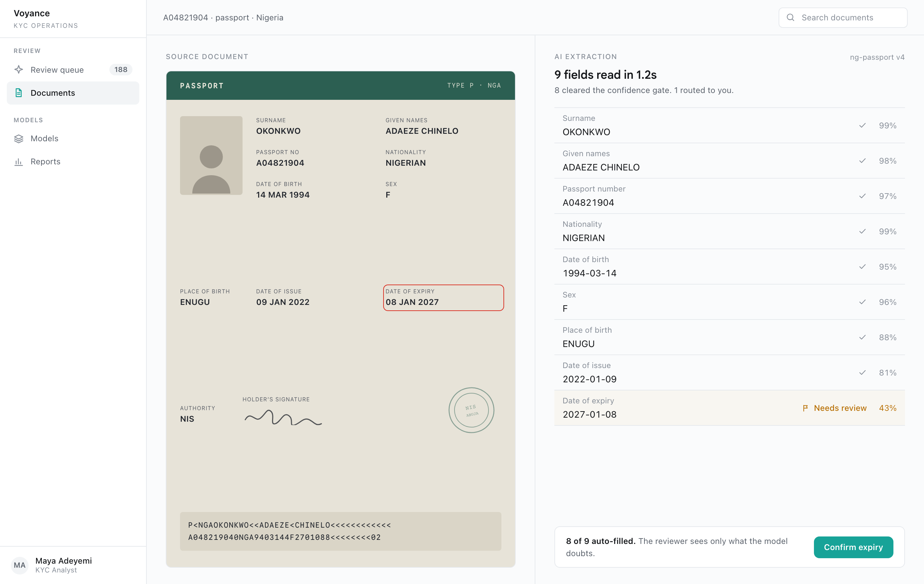This screenshot has height=584, width=924.
Task: Click the 88% confidence on Place of birth
Action: (888, 337)
